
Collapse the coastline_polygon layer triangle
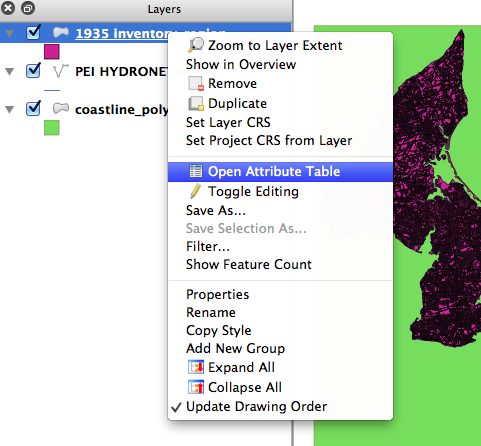click(x=10, y=109)
